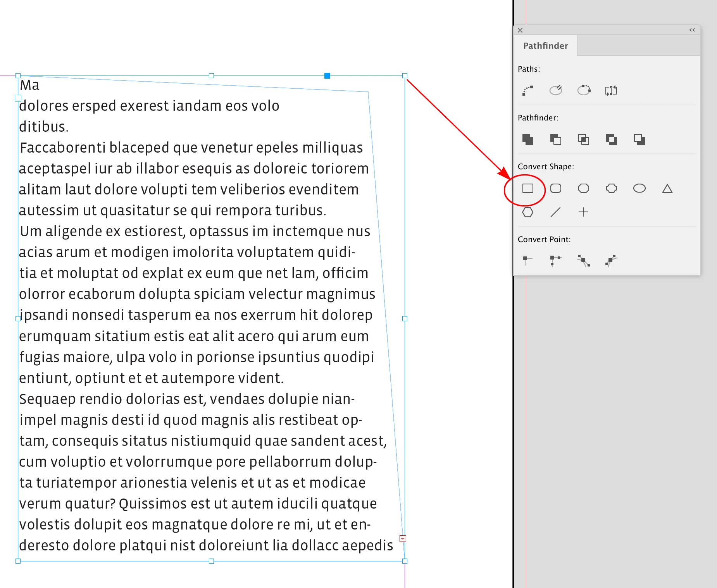
Task: Click the Close Path icon
Action: pos(584,91)
